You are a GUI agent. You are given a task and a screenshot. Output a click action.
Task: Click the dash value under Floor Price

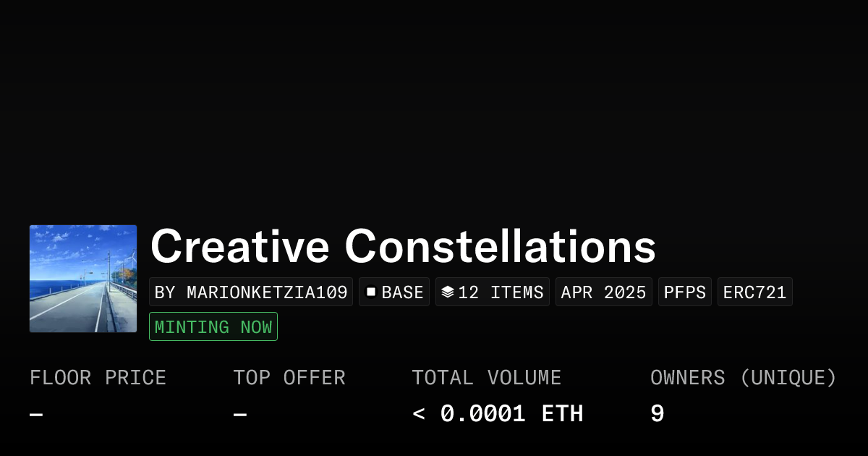click(36, 414)
